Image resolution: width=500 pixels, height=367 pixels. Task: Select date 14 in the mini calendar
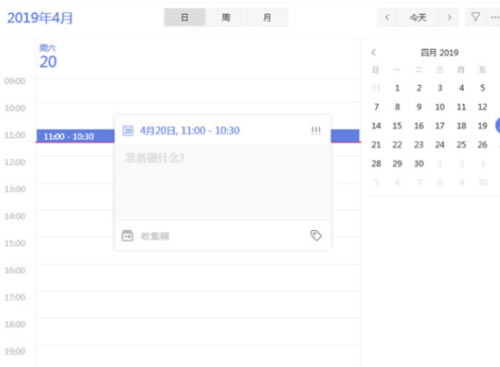pos(376,126)
